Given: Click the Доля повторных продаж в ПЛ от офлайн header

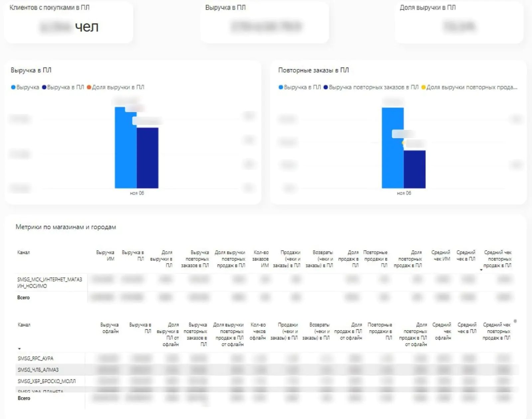Looking at the screenshot, I should tap(413, 334).
